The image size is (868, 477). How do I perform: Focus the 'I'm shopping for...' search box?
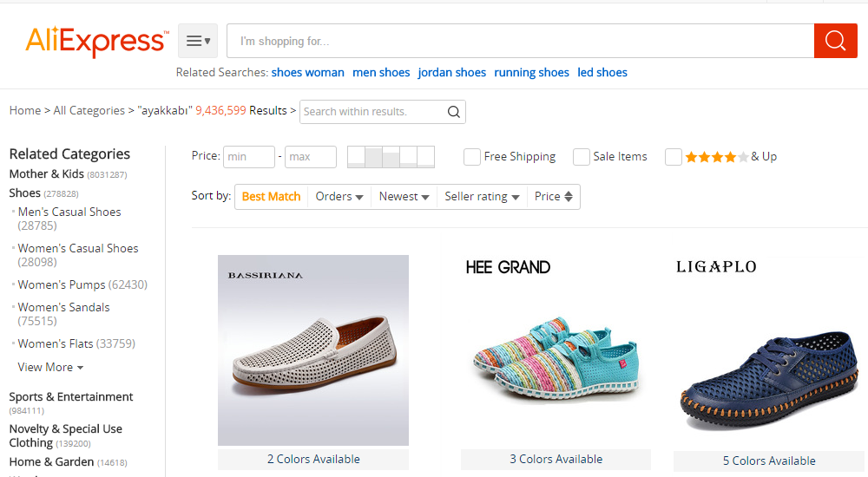pyautogui.click(x=520, y=41)
